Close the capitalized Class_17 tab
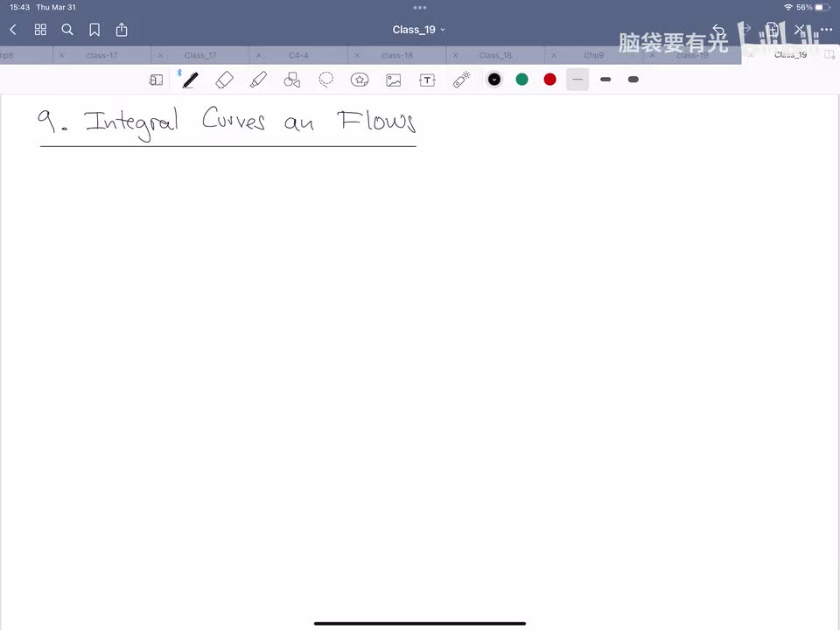This screenshot has width=840, height=630. click(x=160, y=55)
